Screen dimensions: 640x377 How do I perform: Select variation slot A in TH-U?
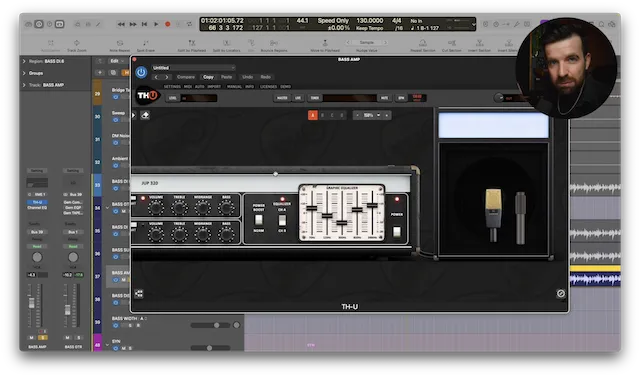(313, 115)
